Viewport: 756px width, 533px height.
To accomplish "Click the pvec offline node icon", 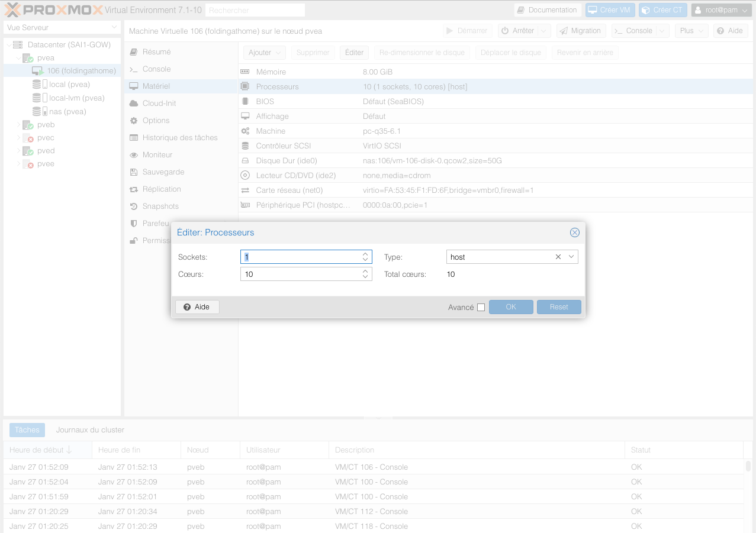I will [28, 138].
